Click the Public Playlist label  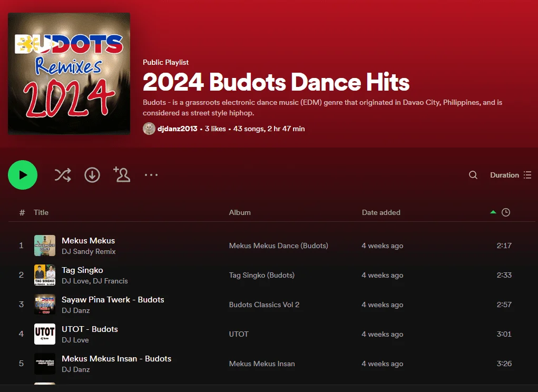click(166, 62)
